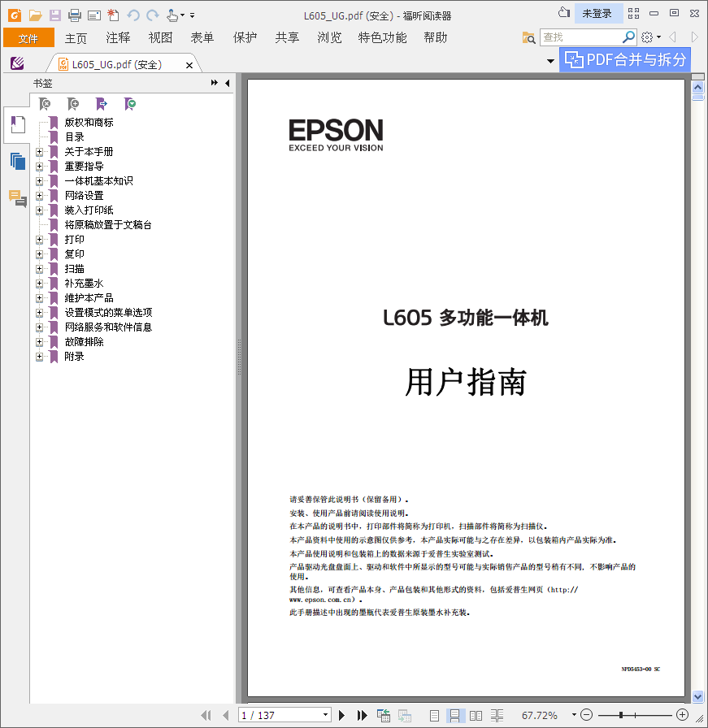Click the save document icon
The width and height of the screenshot is (708, 728).
coord(54,15)
